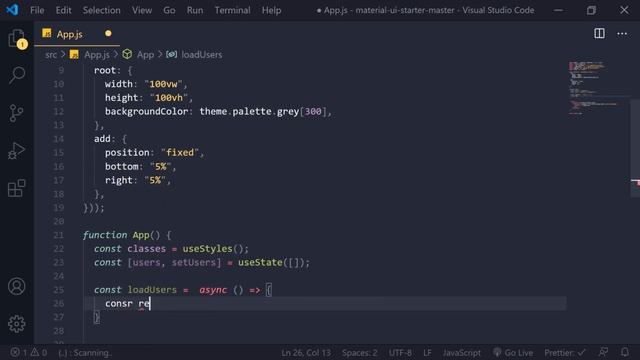This screenshot has width=640, height=360.
Task: Click the loadUsers identifier on line 25
Action: [152, 290]
